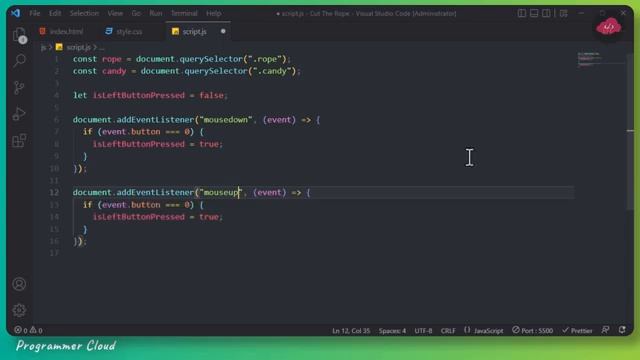Open the Run and Debug view
This screenshot has height=360, width=640.
point(19,114)
